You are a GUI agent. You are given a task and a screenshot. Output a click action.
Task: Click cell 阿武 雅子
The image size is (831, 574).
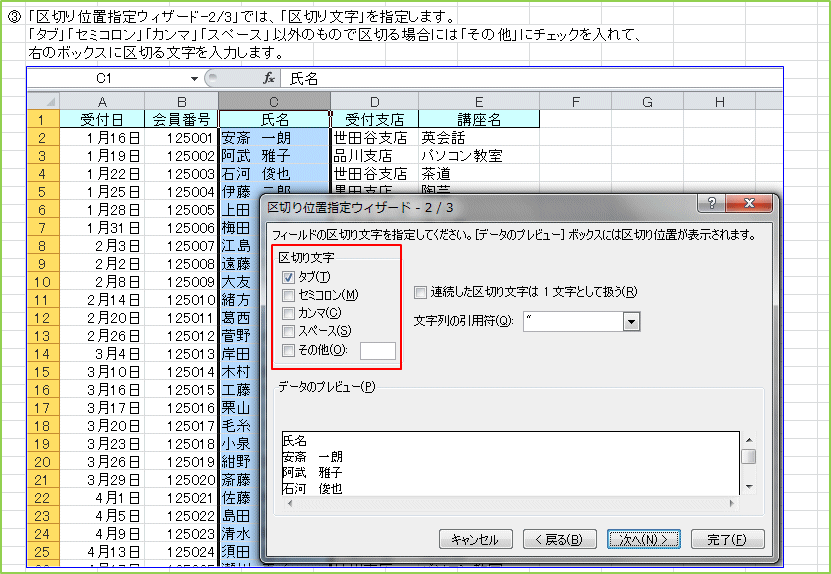click(275, 156)
